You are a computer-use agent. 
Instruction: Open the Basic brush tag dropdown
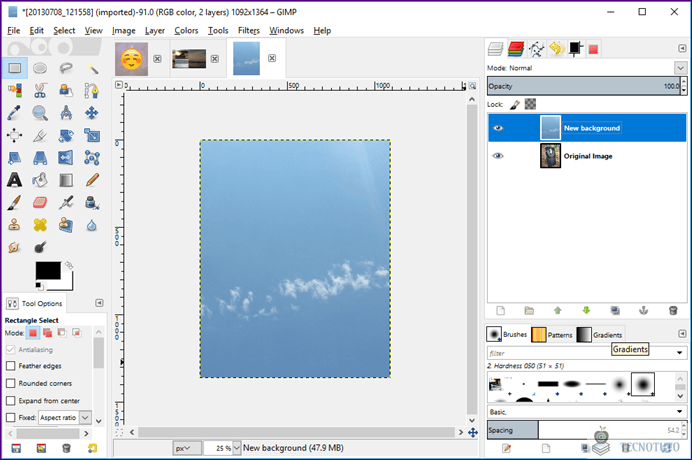tap(680, 412)
